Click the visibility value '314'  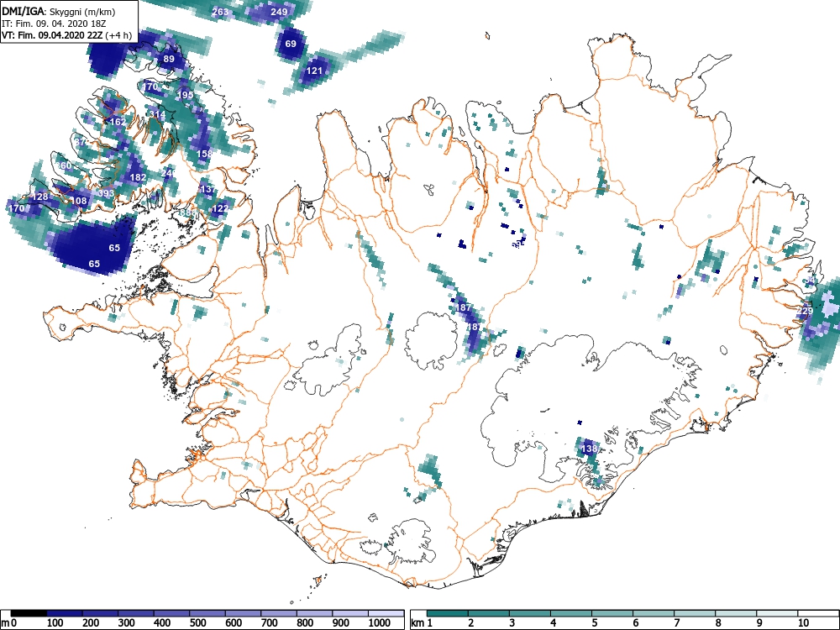tap(158, 114)
